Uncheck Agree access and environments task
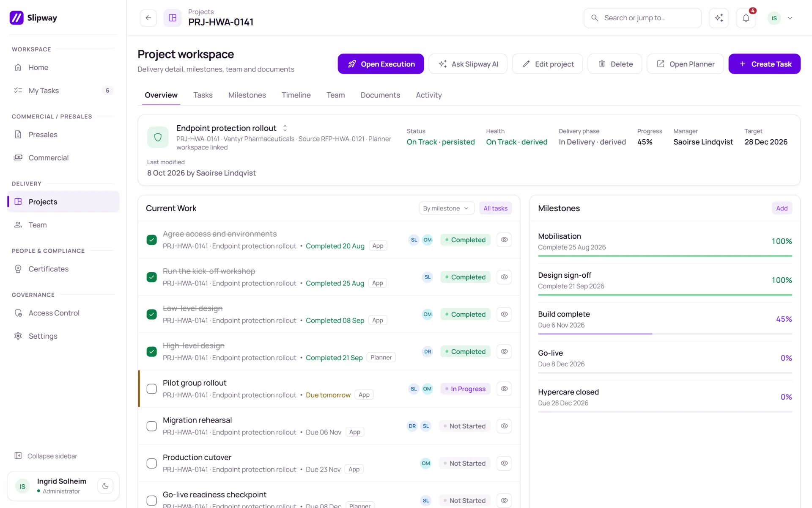The width and height of the screenshot is (812, 508). click(x=151, y=240)
